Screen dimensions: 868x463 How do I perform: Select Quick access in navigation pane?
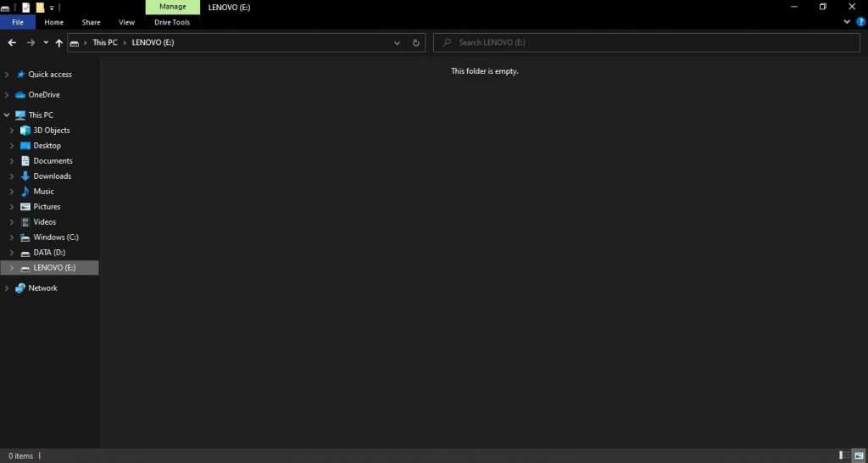pyautogui.click(x=50, y=75)
